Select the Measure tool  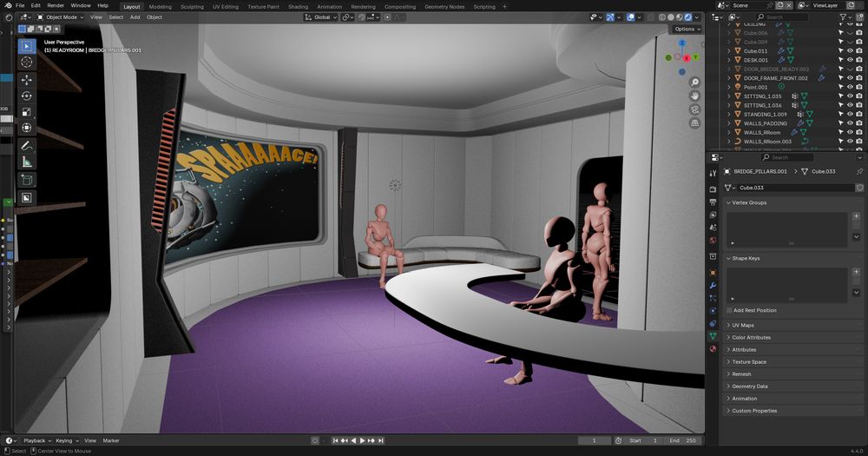tap(27, 162)
